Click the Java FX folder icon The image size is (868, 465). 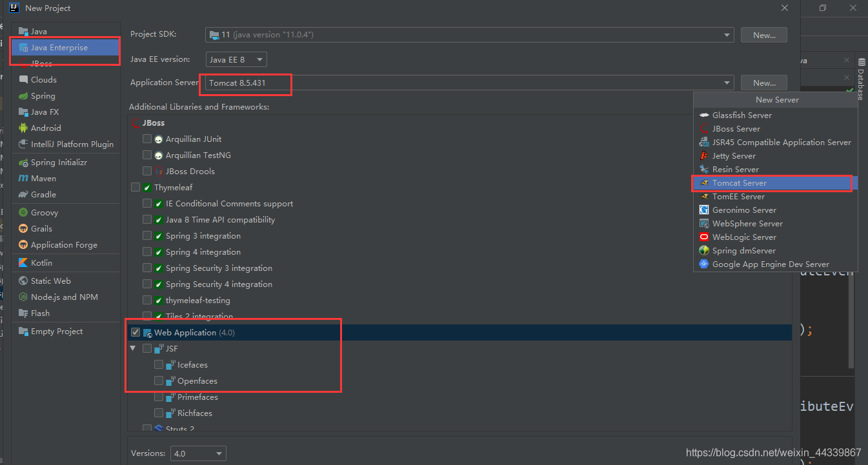coord(24,112)
